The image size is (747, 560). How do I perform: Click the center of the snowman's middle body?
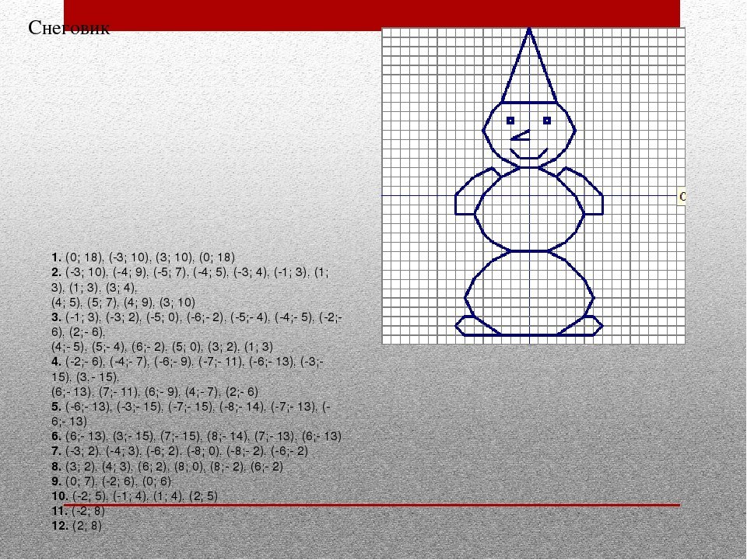coord(529,208)
